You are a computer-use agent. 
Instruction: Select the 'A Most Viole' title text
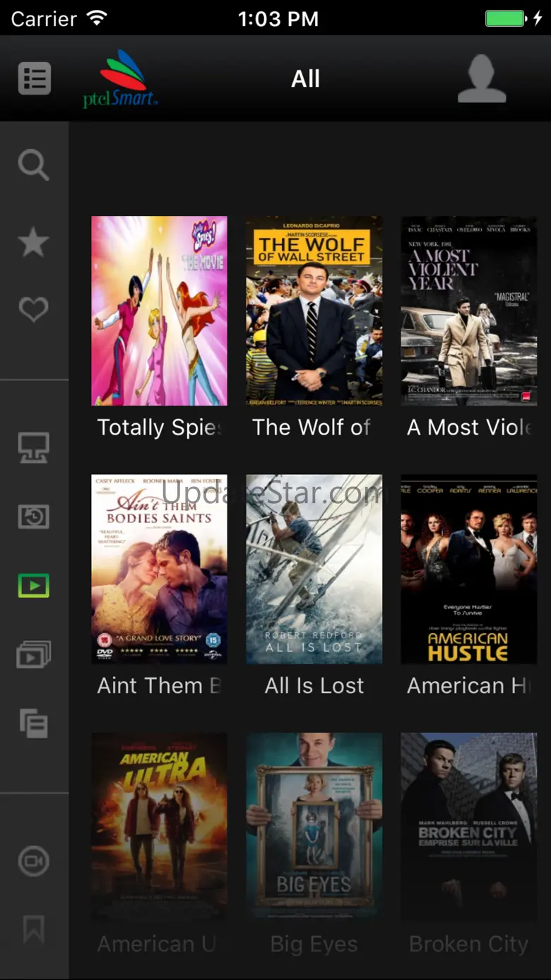tap(470, 427)
